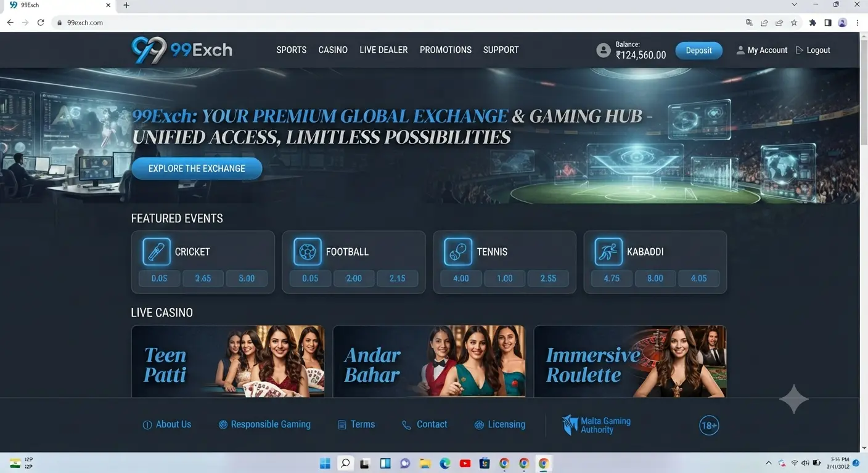The image size is (868, 473).
Task: Open the CASINO menu
Action: pos(333,50)
